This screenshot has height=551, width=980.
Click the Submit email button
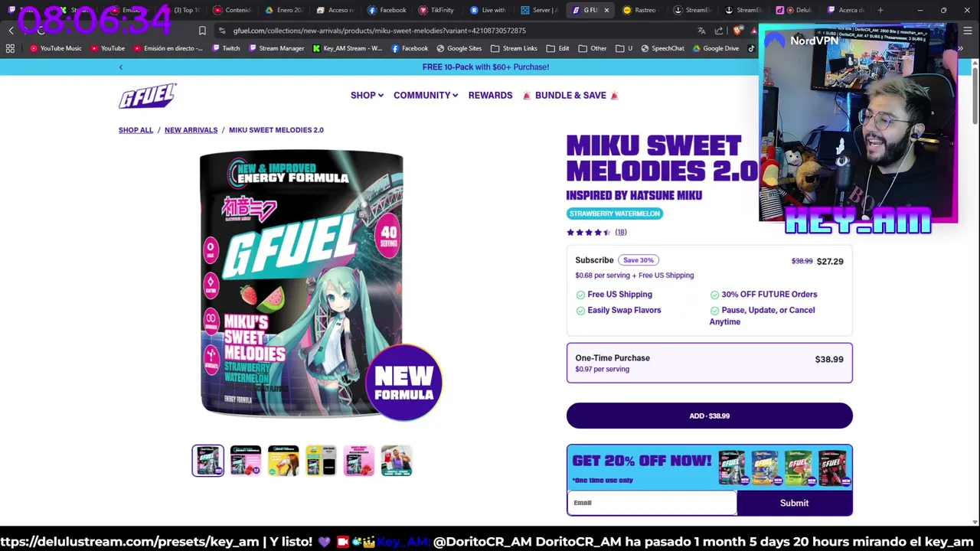794,503
